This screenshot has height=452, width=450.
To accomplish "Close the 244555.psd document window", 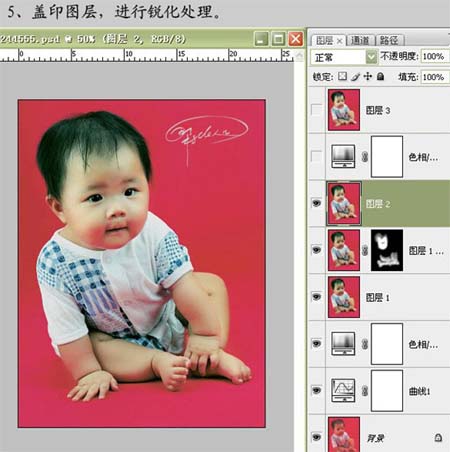I will click(296, 39).
